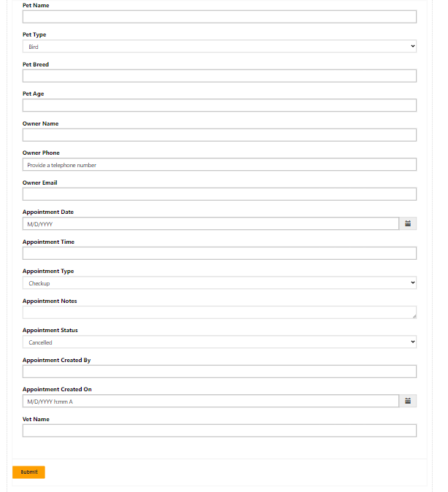Click inside the Appointment Notes text area

coord(220,312)
